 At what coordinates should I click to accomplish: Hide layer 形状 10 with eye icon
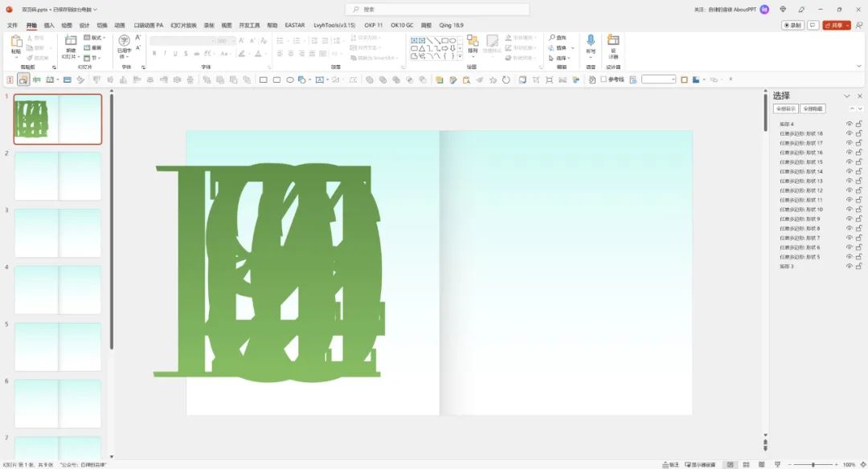pyautogui.click(x=850, y=210)
